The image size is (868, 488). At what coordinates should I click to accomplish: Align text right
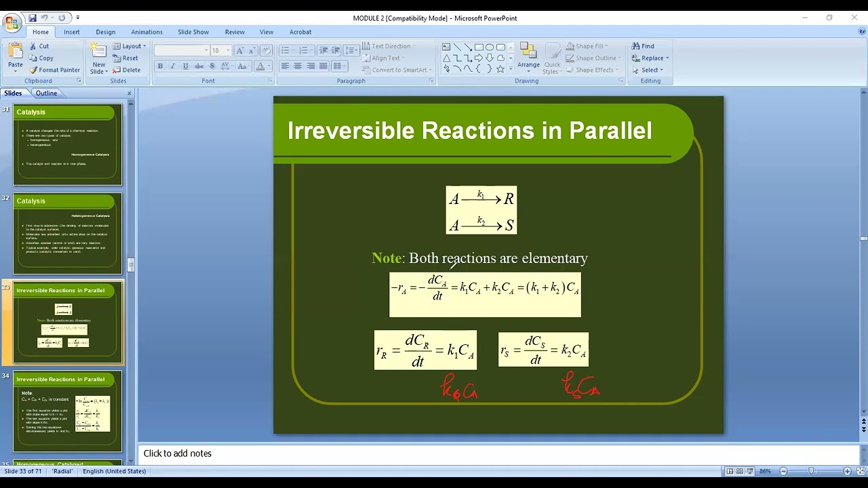pos(311,66)
